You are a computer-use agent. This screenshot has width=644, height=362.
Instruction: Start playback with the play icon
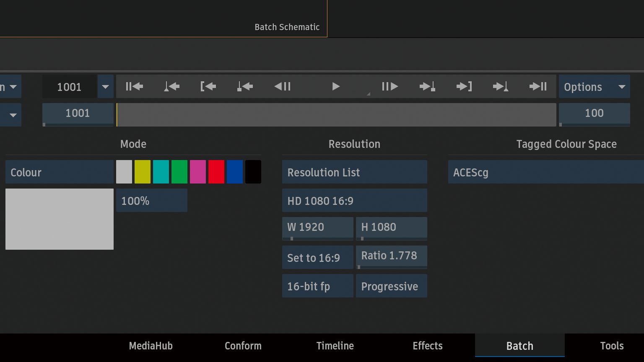[x=336, y=87]
